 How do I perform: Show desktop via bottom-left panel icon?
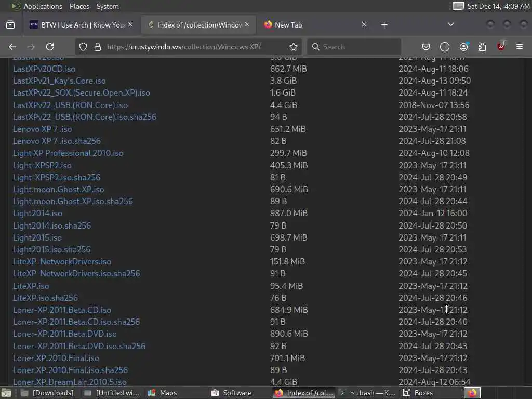click(6, 393)
